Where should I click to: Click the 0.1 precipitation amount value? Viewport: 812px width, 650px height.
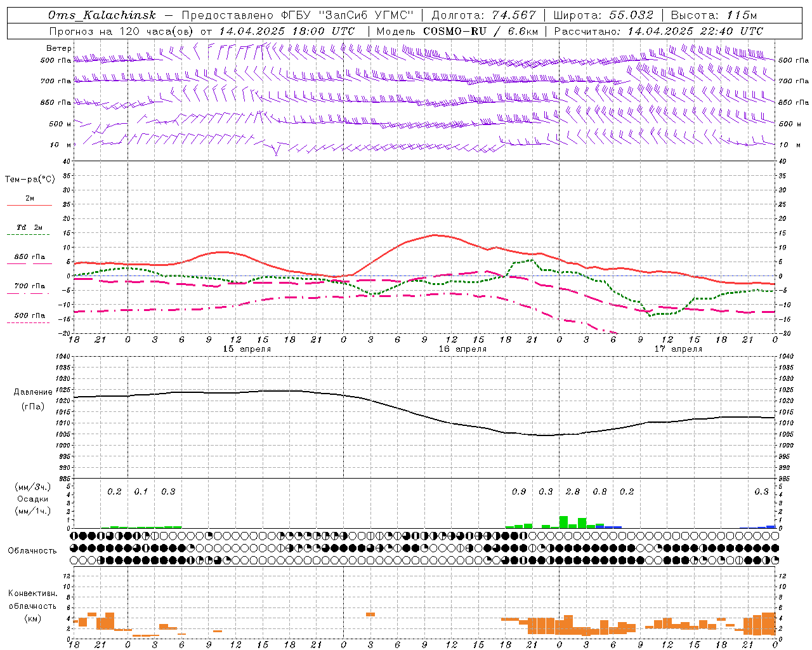click(x=141, y=491)
